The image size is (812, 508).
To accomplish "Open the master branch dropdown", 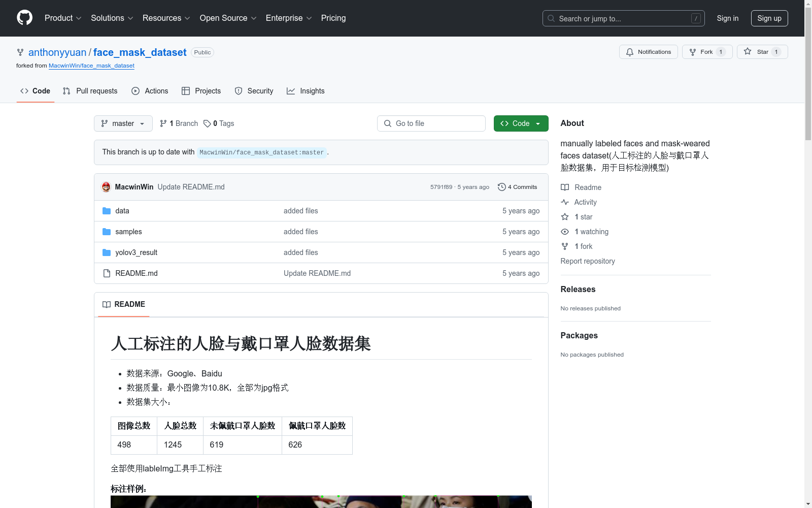I will tap(123, 123).
